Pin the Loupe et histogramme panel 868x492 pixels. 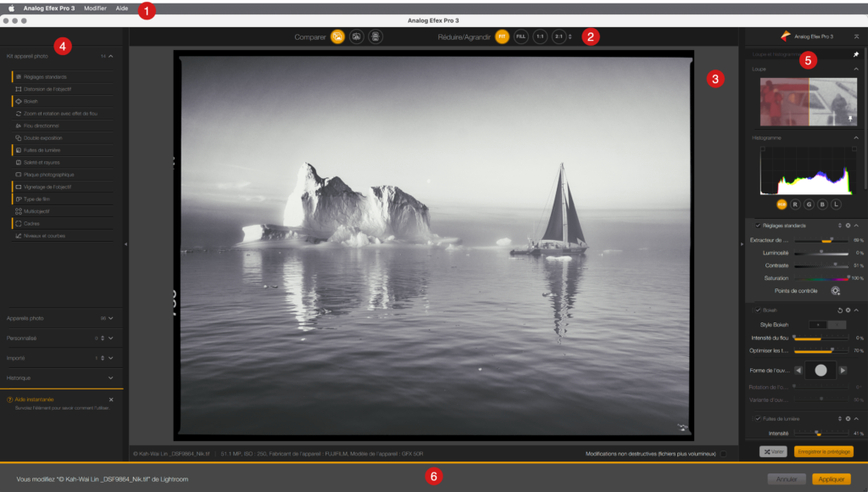click(x=856, y=54)
